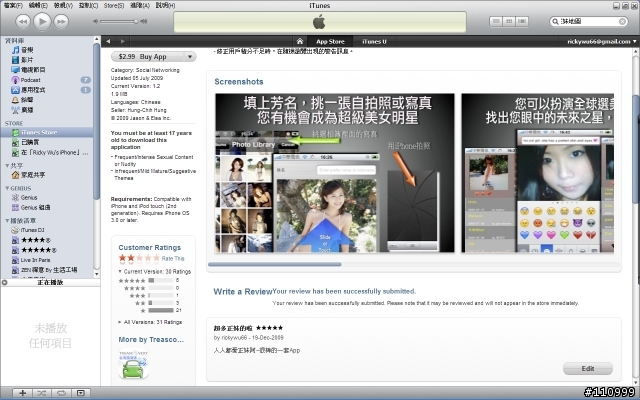The width and height of the screenshot is (640, 400).
Task: Click the search magnifier icon
Action: tap(555, 21)
